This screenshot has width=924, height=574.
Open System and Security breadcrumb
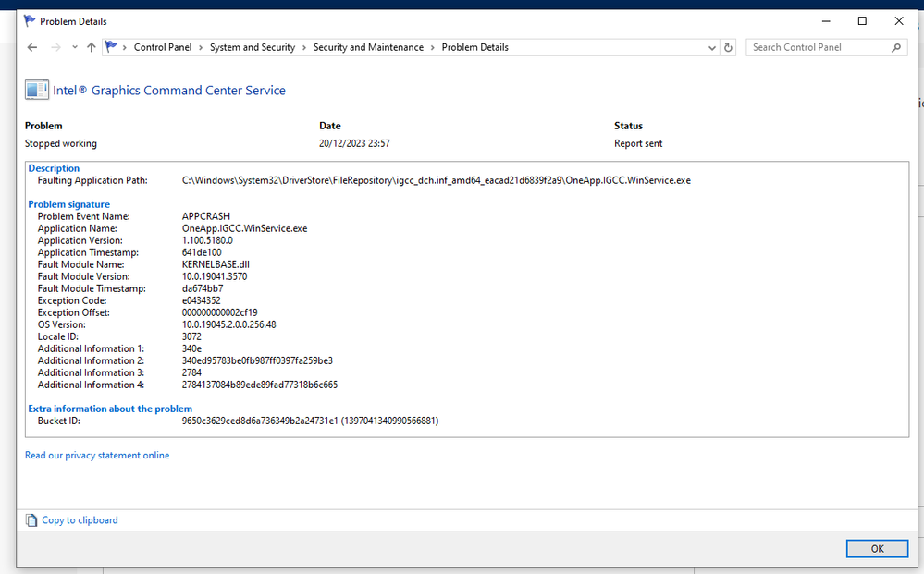(253, 47)
